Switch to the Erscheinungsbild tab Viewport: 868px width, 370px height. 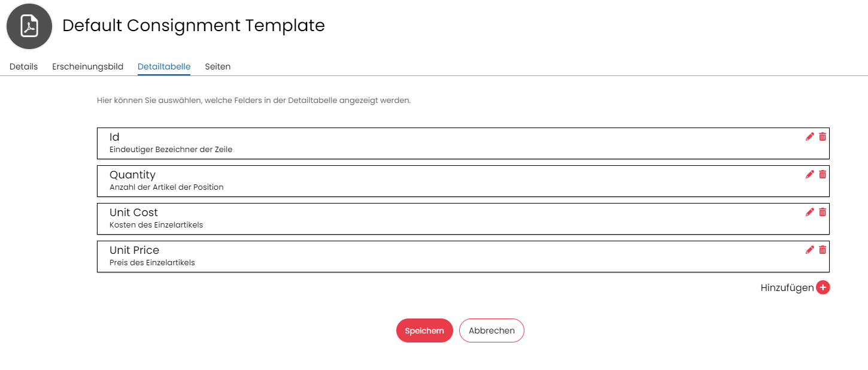pyautogui.click(x=87, y=66)
